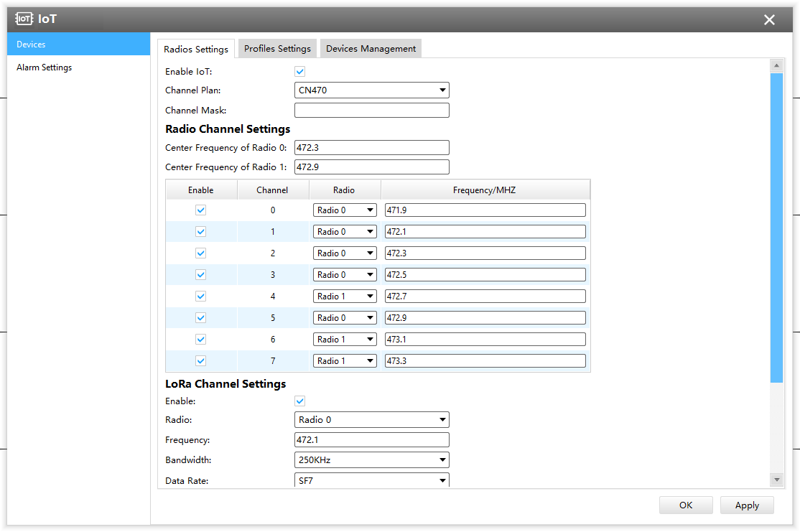Open the Radio dropdown for channel 0
The width and height of the screenshot is (800, 532).
[x=345, y=210]
